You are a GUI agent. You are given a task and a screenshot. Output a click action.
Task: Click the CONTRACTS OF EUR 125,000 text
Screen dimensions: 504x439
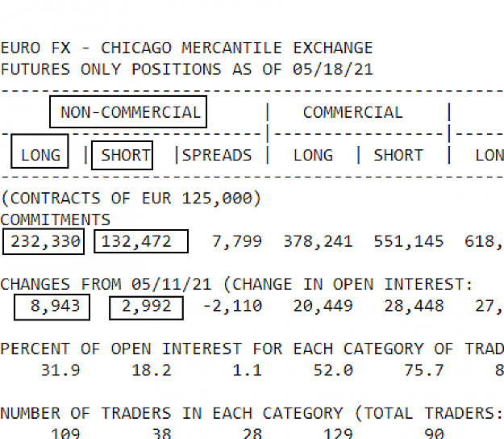[x=131, y=198]
